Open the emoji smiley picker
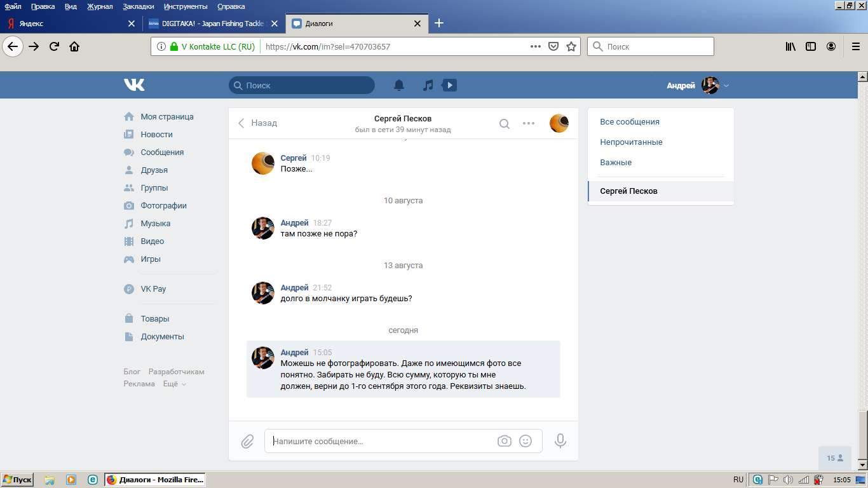This screenshot has width=868, height=488. coord(526,441)
